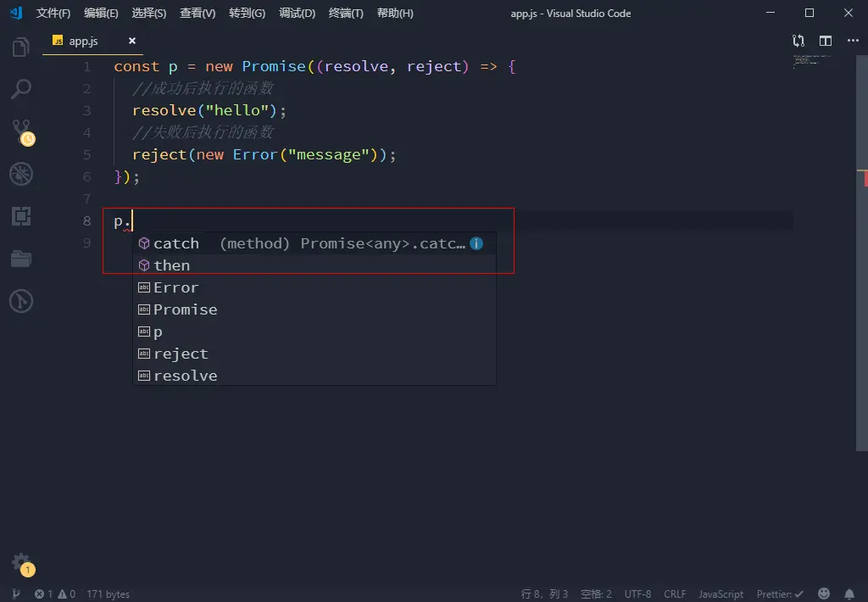The image size is (868, 602).
Task: Click the errors and warnings status indicator
Action: click(x=55, y=594)
